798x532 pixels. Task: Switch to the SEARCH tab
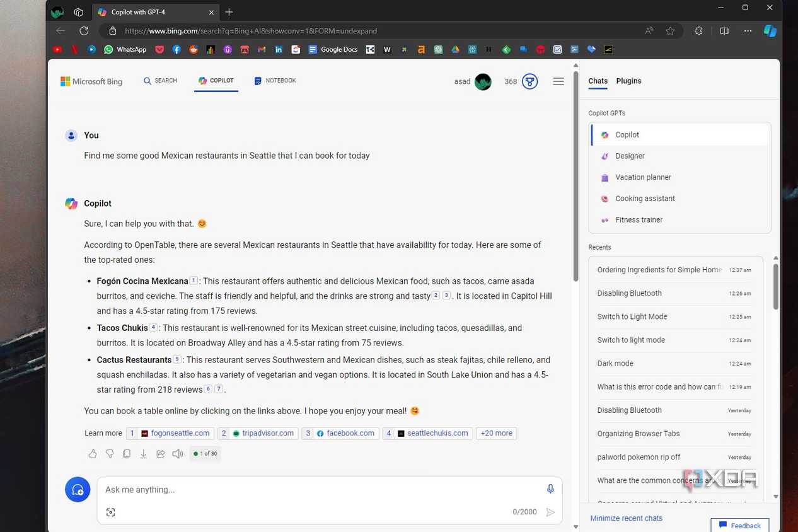(x=160, y=81)
